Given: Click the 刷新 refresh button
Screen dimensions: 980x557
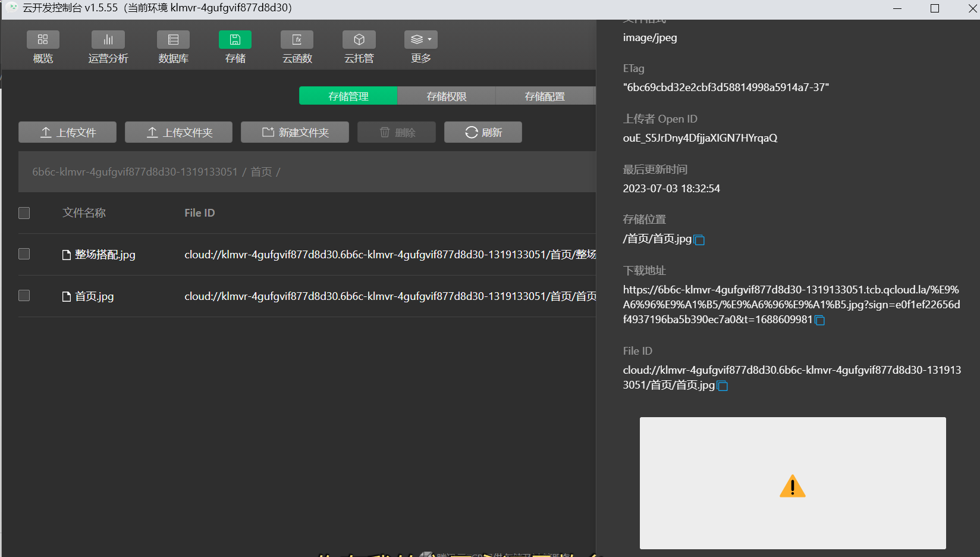Looking at the screenshot, I should click(483, 132).
